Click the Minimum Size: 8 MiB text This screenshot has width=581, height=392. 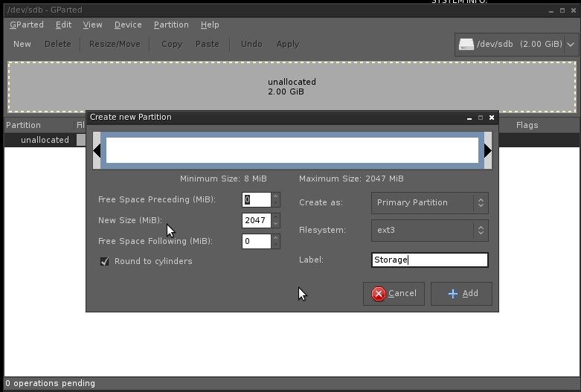(x=223, y=179)
